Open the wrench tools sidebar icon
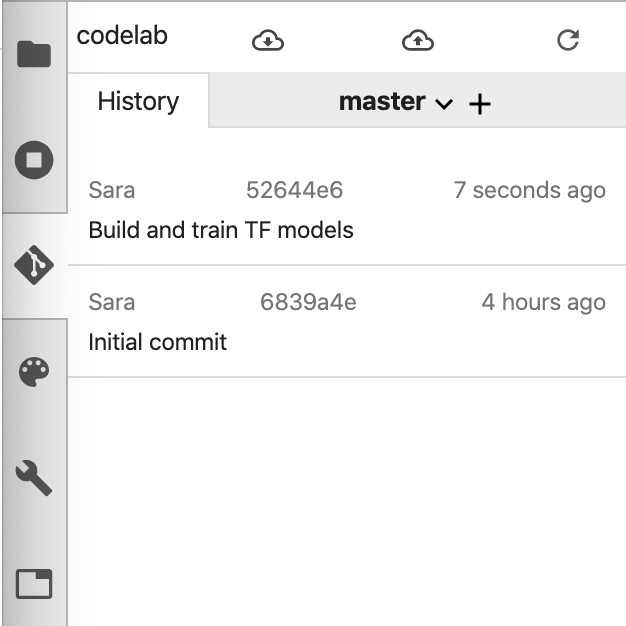The image size is (626, 626). pos(34,479)
